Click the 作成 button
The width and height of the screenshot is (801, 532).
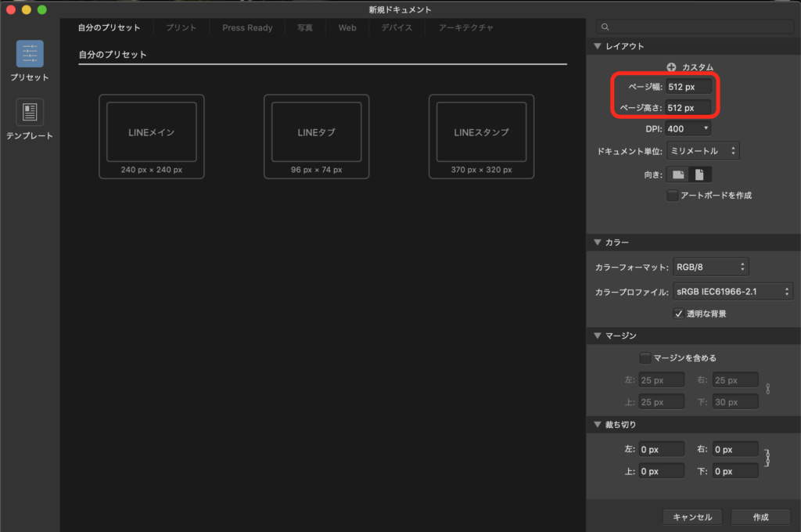click(760, 517)
